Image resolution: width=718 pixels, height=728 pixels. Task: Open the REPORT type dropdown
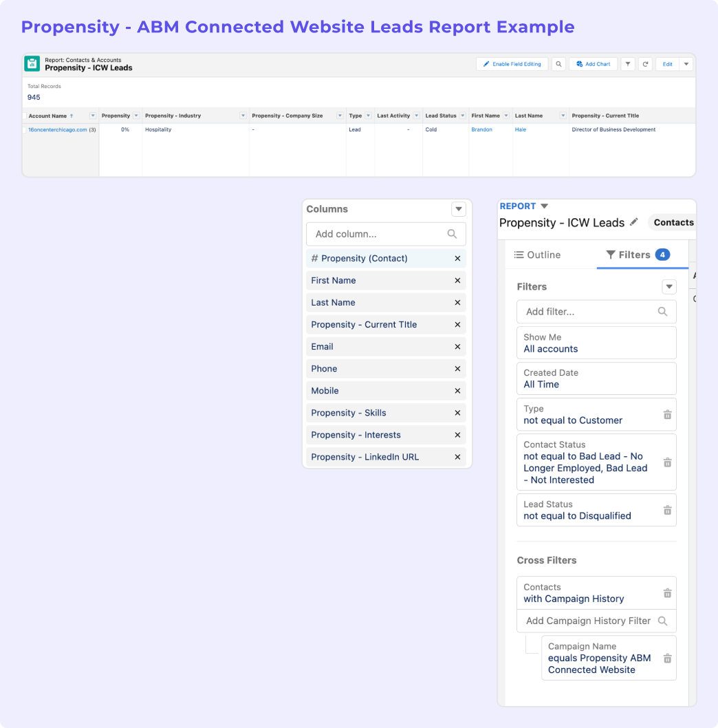tap(545, 206)
